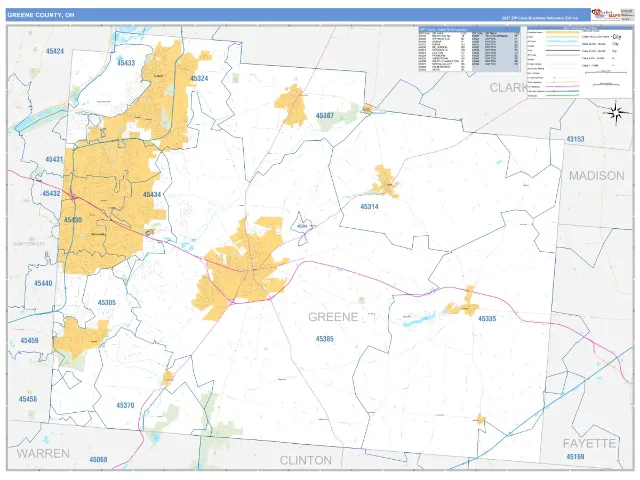Select the 45385 ZIP code label
640x480 pixels.
pyautogui.click(x=324, y=339)
